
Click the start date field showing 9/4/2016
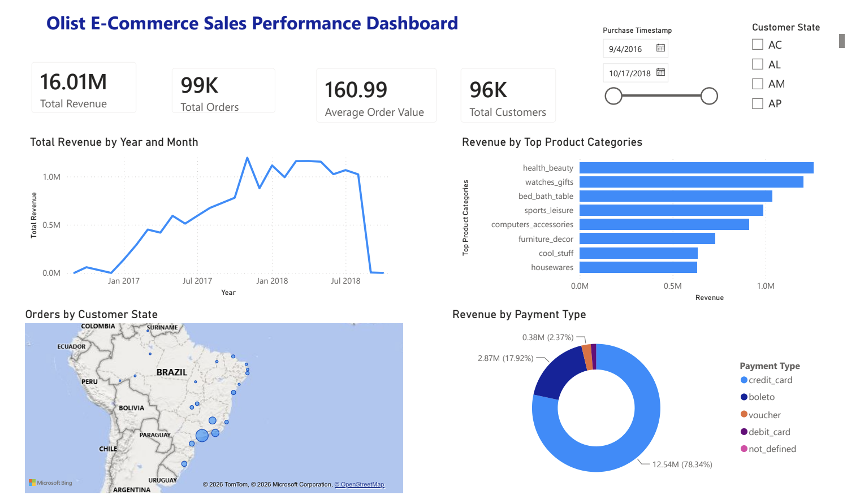coord(636,49)
